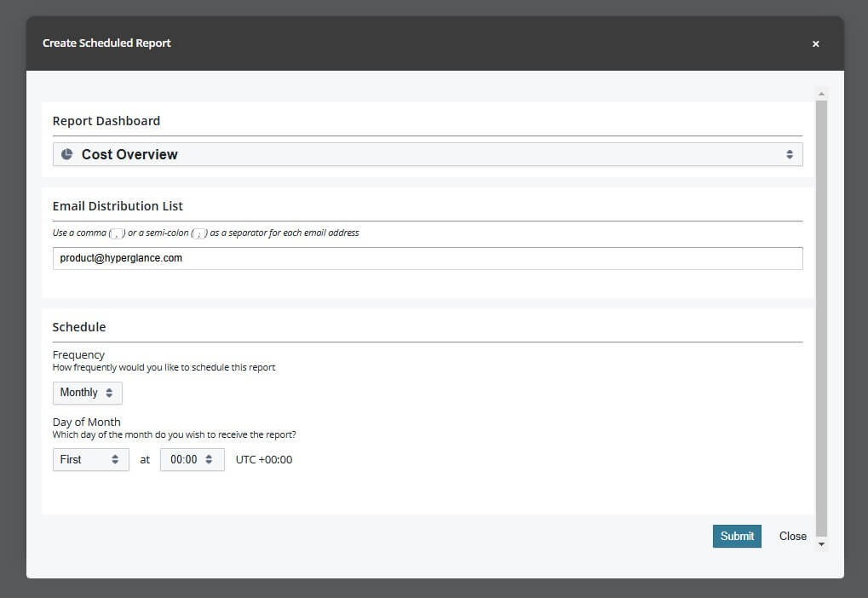Click the up/down arrows on the Report Dashboard selector
This screenshot has height=598, width=868.
790,154
